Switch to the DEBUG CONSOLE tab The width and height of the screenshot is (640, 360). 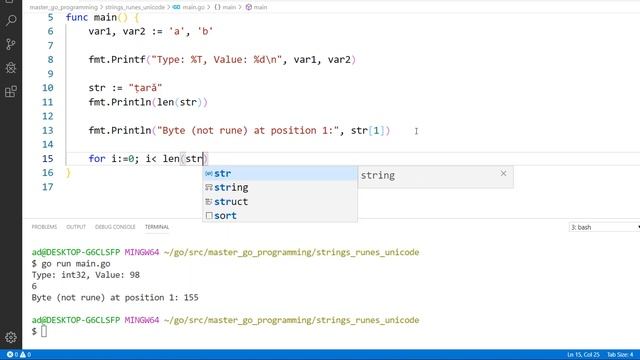tap(115, 227)
